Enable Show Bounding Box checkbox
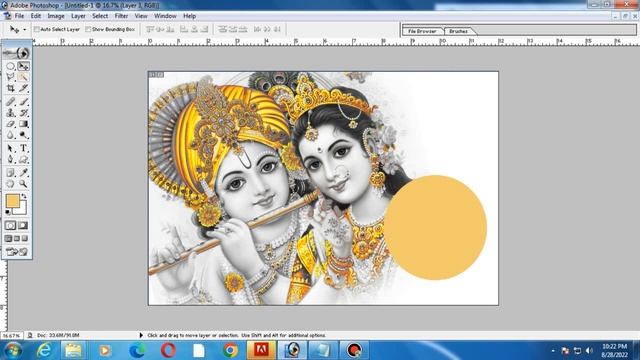640x360 pixels. coord(88,29)
